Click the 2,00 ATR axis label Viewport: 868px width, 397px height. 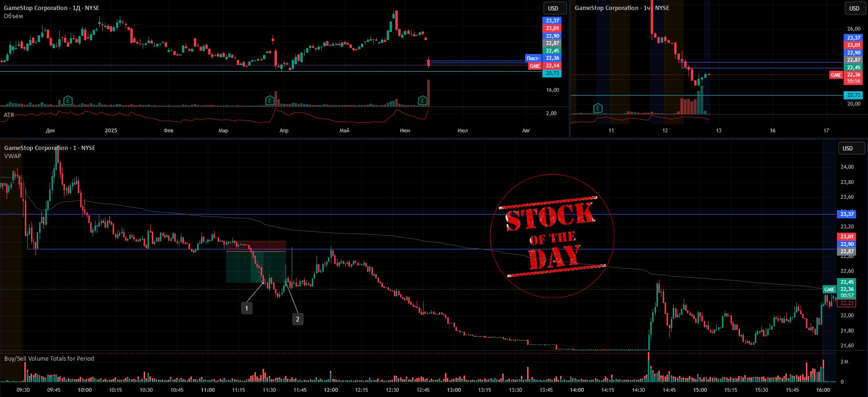click(551, 113)
